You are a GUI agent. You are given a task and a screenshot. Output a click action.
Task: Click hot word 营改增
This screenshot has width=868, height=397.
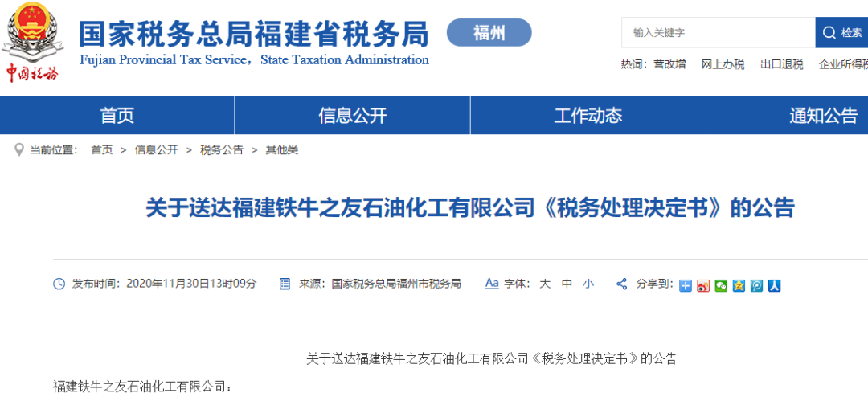click(x=669, y=65)
